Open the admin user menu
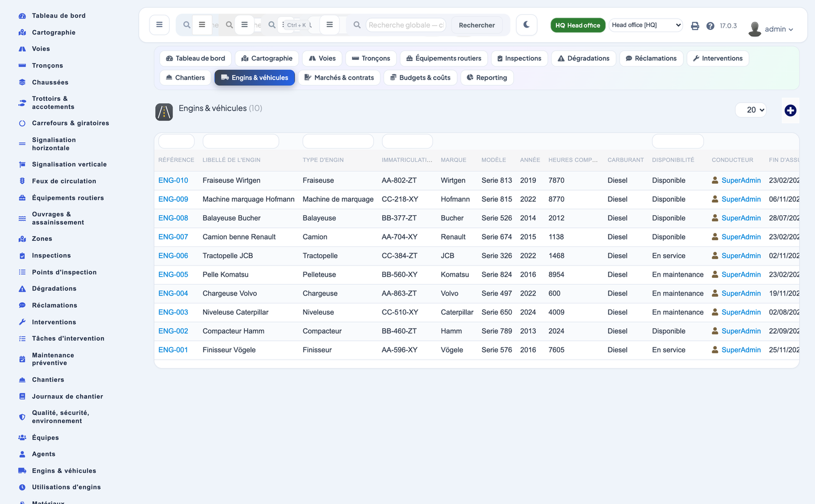The height and width of the screenshot is (504, 815). (x=771, y=29)
